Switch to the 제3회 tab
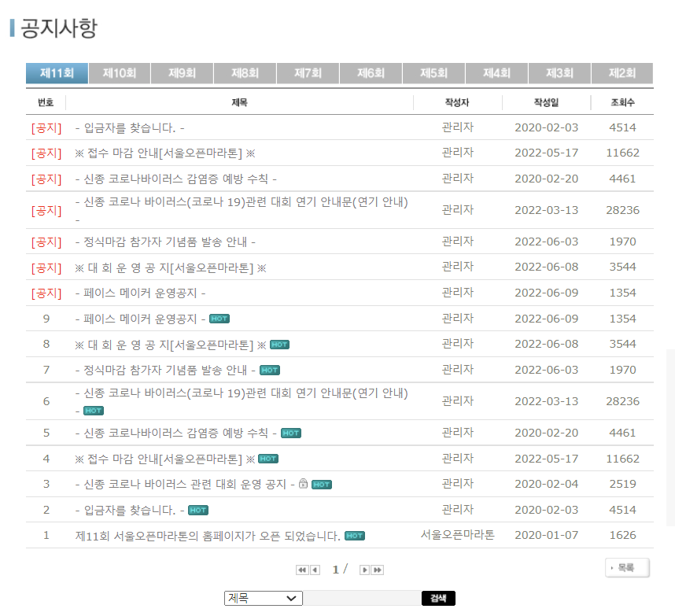The height and width of the screenshot is (616, 675). click(559, 72)
